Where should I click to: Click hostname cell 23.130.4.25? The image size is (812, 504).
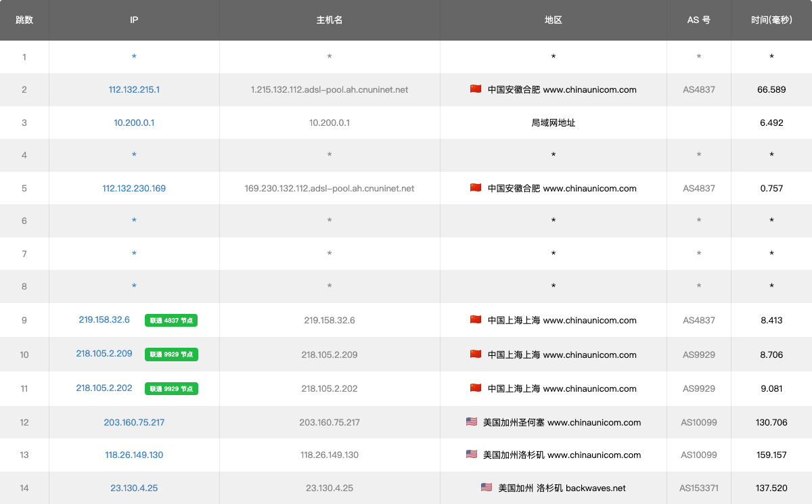[330, 488]
